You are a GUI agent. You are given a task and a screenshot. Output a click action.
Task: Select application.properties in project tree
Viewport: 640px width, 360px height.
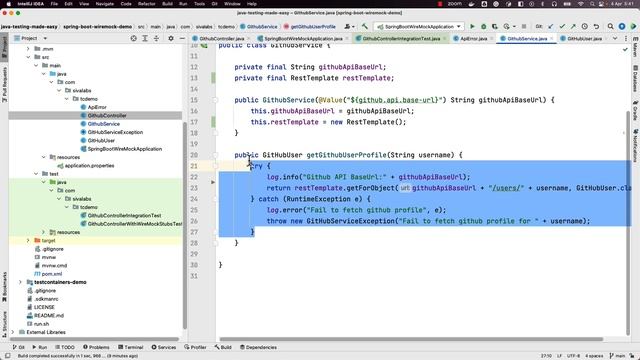[89, 165]
